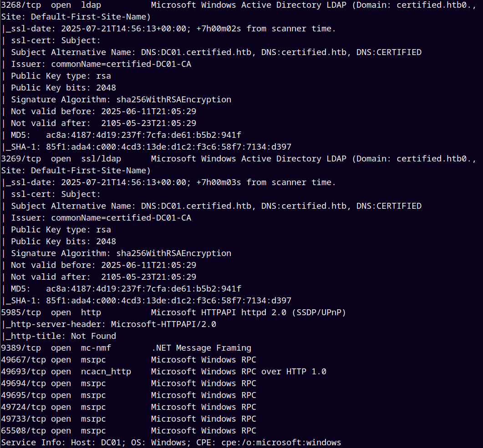The height and width of the screenshot is (448, 483).
Task: Click the 3269/tcp ssl/ldap port line
Action: pos(239,159)
